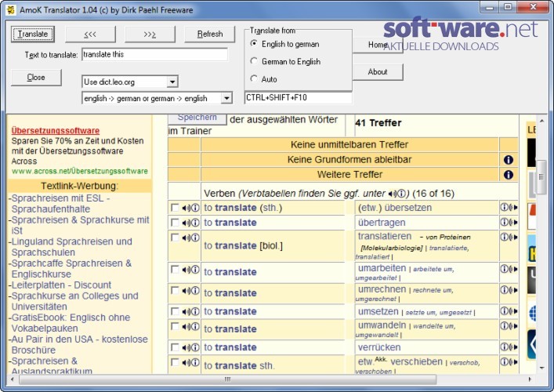The height and width of the screenshot is (392, 554).
Task: Tick checkbox in the 'übertragen' row
Action: 175,223
